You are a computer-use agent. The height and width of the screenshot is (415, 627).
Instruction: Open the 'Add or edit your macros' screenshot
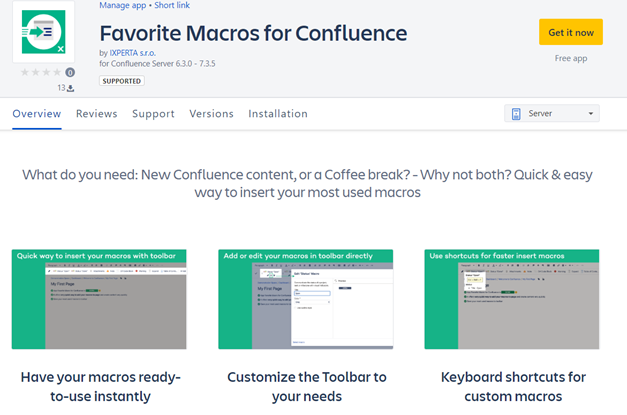[x=306, y=299]
